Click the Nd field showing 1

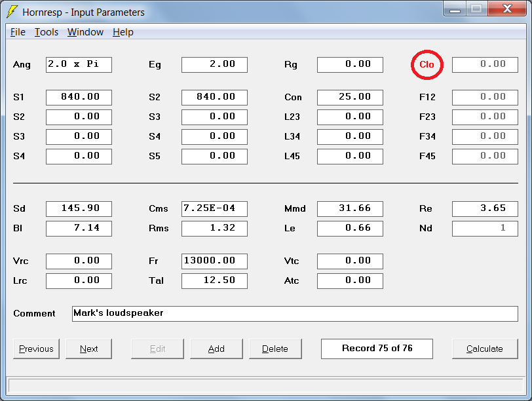485,229
